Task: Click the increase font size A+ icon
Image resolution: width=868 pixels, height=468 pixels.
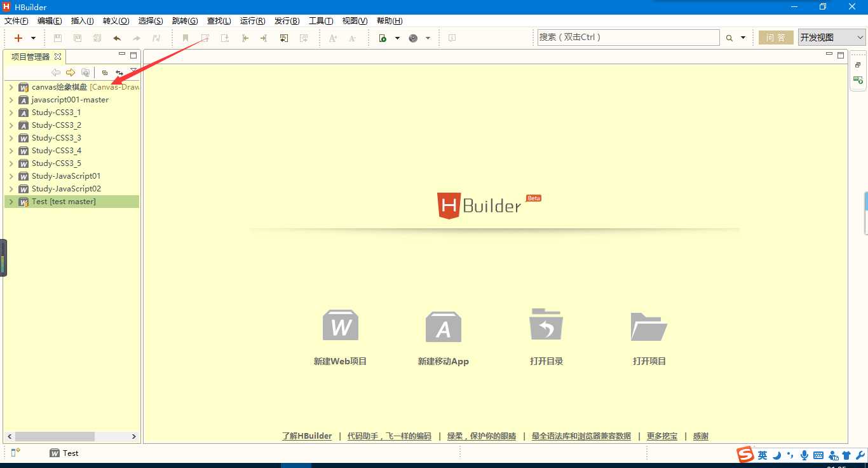Action: pyautogui.click(x=333, y=38)
